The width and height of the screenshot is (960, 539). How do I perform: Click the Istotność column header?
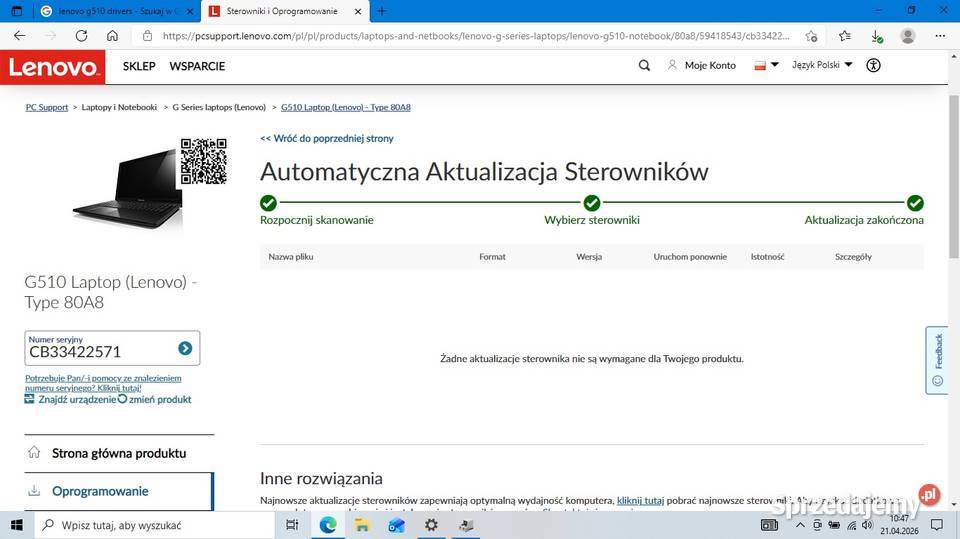click(x=768, y=257)
